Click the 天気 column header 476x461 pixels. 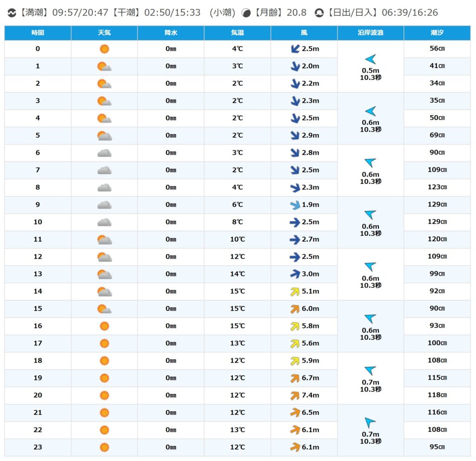[104, 33]
